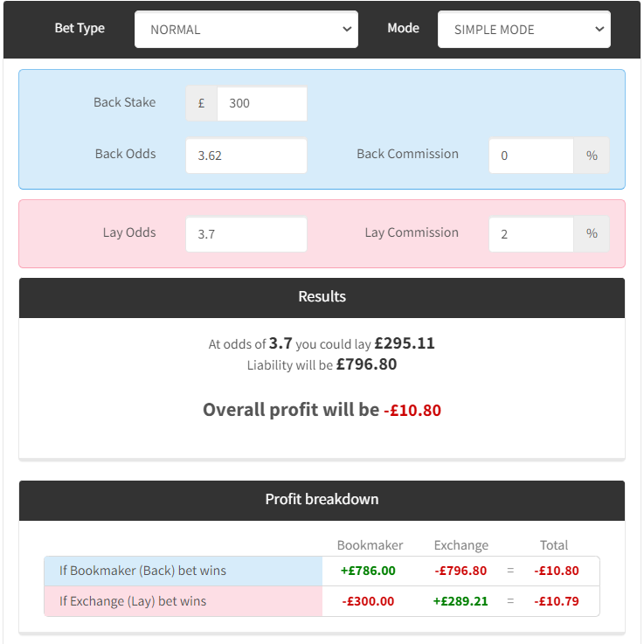Click the liability amount £796.80
The width and height of the screenshot is (644, 644).
366,364
